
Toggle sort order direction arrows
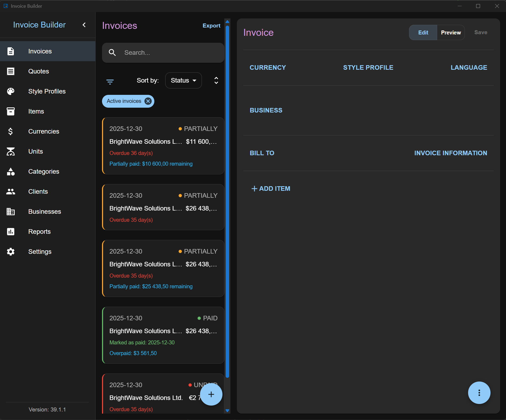pos(216,80)
